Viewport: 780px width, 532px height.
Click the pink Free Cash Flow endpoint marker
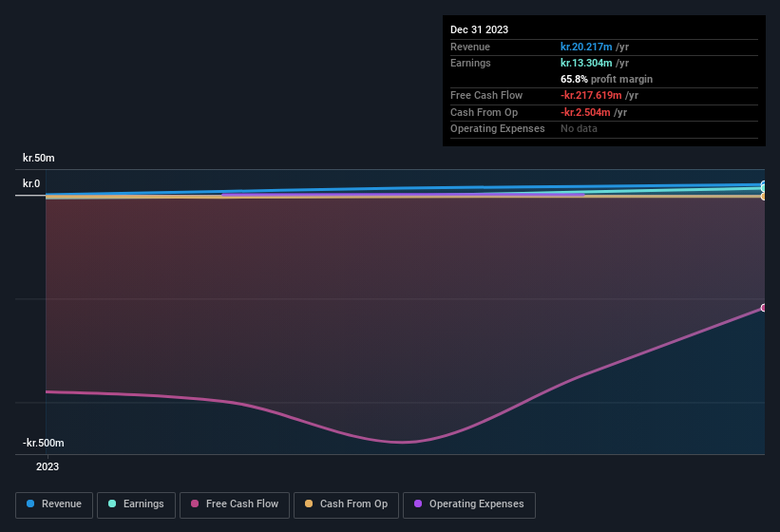tap(763, 308)
